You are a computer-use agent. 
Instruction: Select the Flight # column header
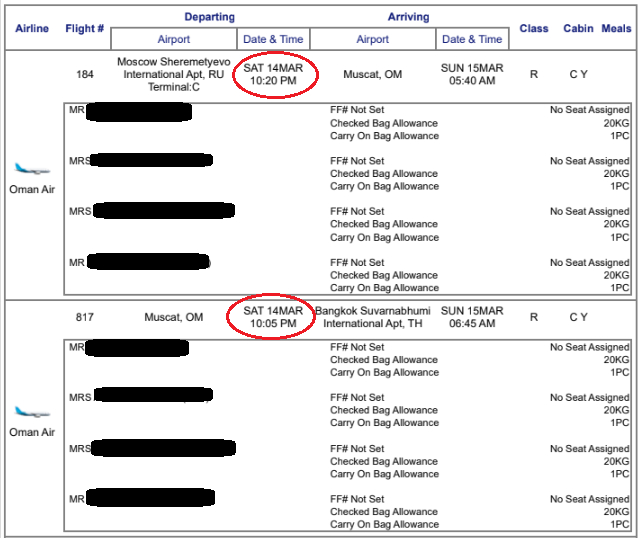coord(85,28)
